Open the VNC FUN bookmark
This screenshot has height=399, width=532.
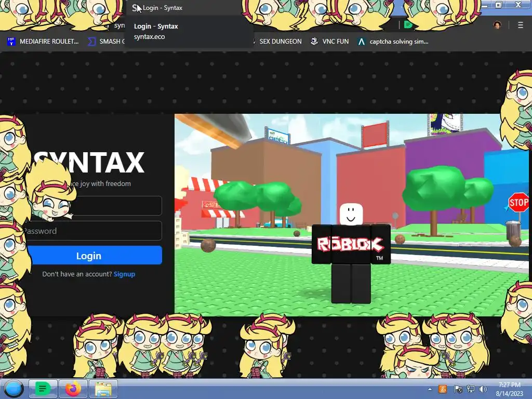point(330,42)
